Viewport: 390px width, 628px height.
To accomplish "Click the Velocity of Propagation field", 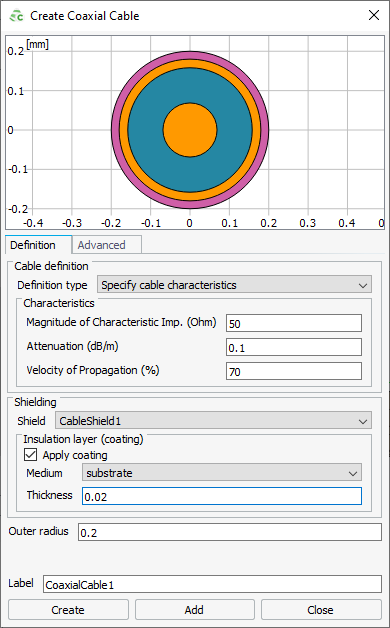I will [x=294, y=372].
